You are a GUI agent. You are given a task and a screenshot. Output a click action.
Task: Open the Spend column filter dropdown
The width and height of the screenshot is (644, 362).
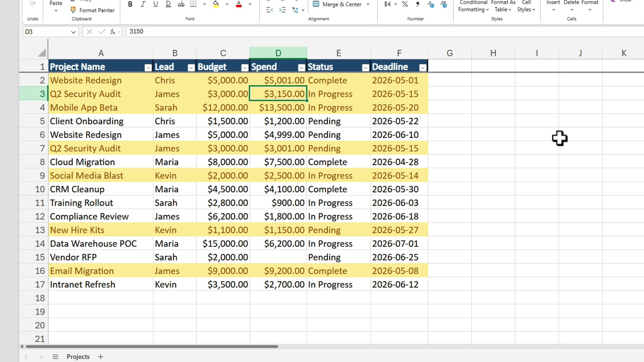[302, 68]
